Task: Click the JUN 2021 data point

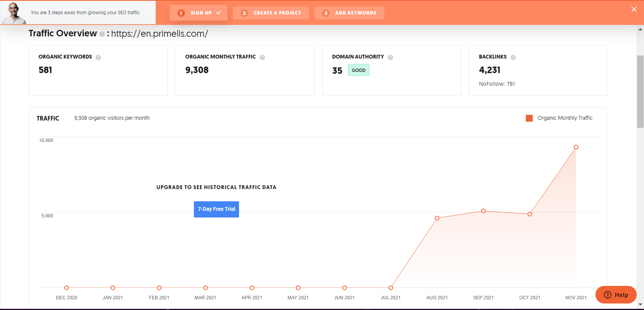Action: (345, 288)
